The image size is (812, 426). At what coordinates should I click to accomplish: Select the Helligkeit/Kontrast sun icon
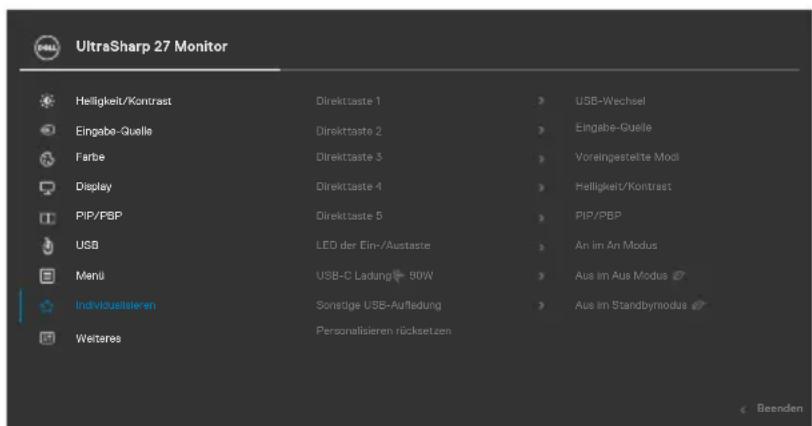click(x=47, y=101)
